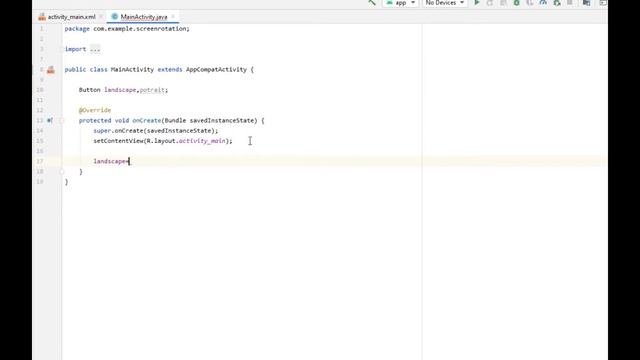Screen dimensions: 640x360
Task: Close the activity_main.xml tab
Action: coord(101,17)
